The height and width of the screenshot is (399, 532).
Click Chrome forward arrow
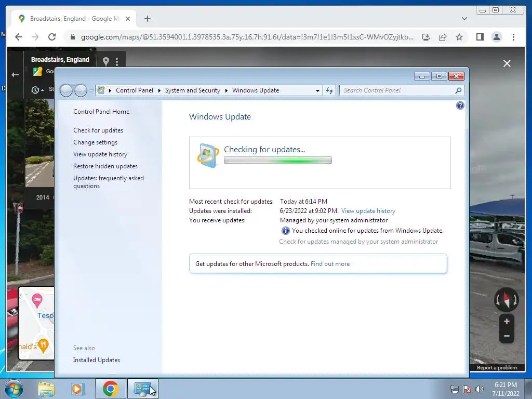(35, 37)
